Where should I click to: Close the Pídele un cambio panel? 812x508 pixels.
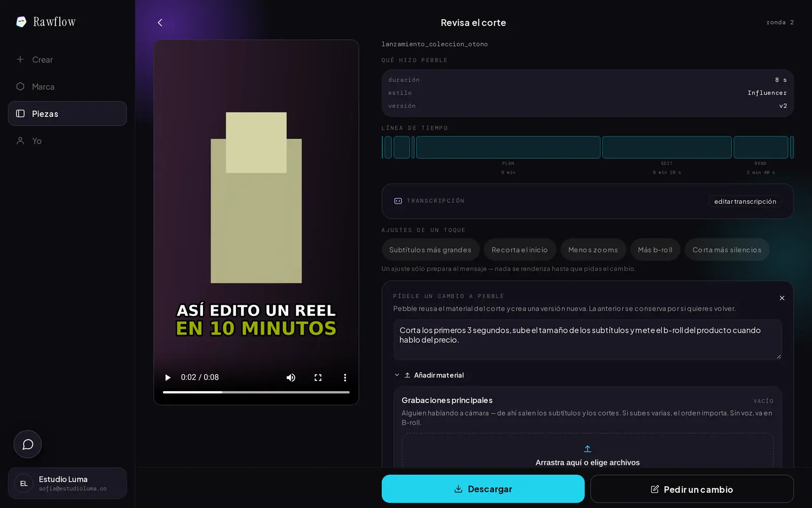pyautogui.click(x=782, y=298)
